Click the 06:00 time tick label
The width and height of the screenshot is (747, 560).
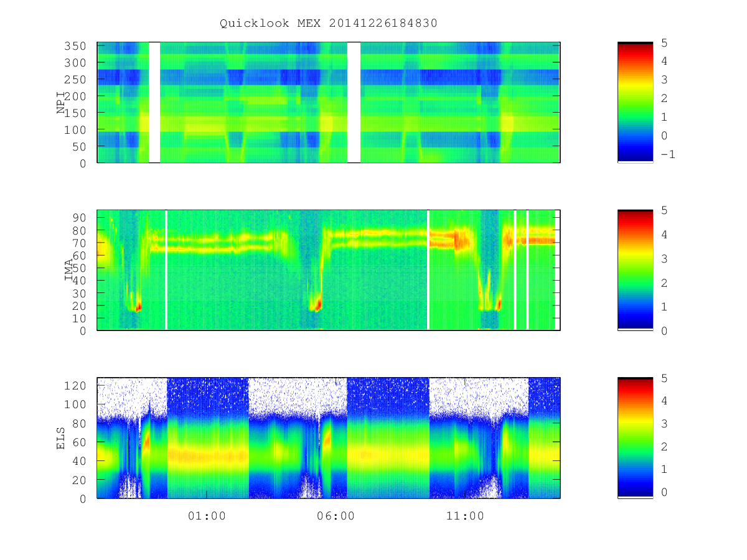pos(336,516)
